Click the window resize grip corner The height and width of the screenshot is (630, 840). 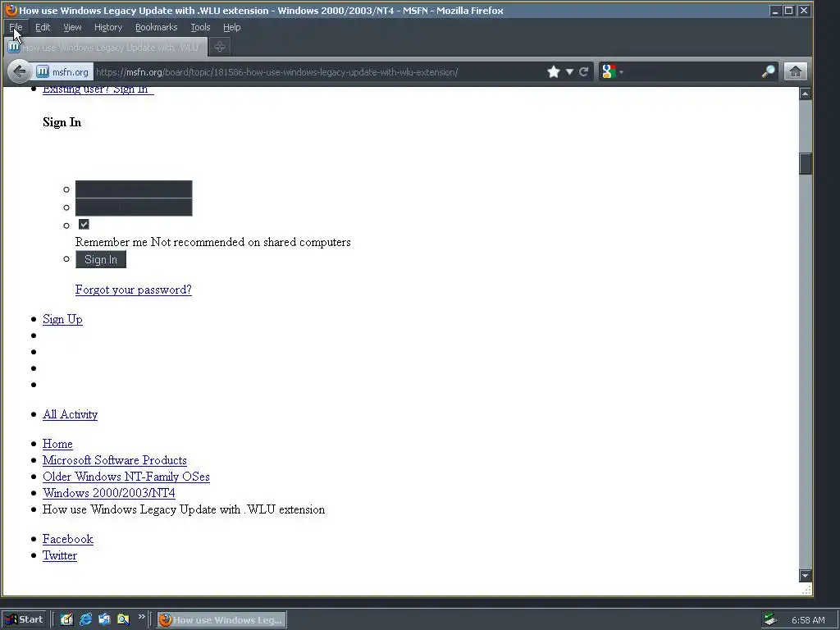click(x=806, y=590)
